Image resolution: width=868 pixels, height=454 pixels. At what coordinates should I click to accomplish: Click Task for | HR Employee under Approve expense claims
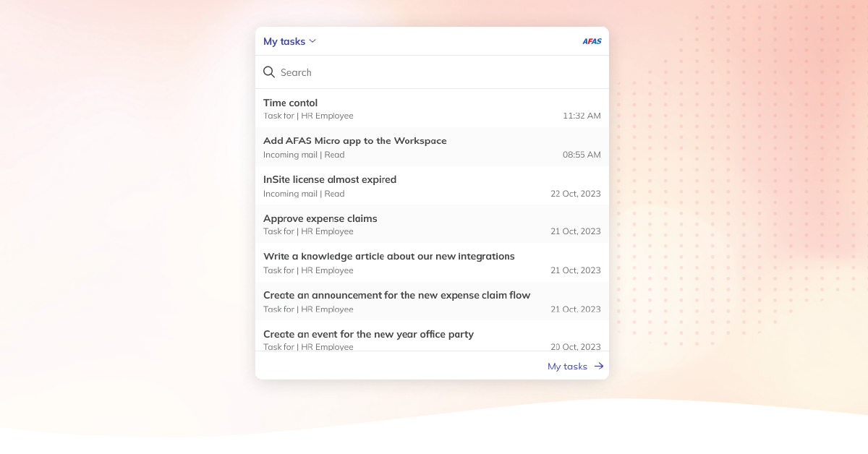308,231
